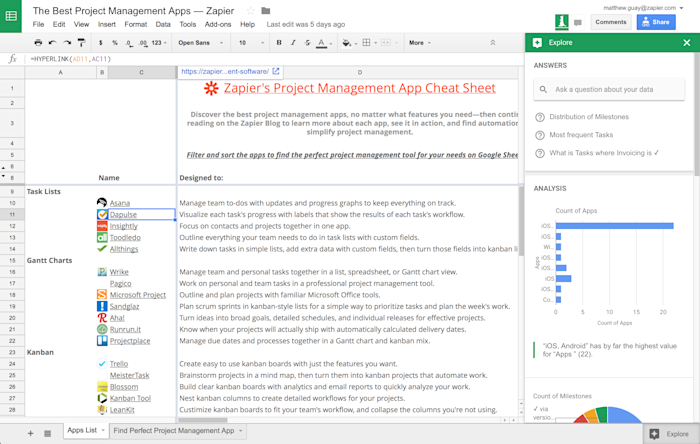Open the Insert menu
This screenshot has height=444, width=700.
point(107,25)
